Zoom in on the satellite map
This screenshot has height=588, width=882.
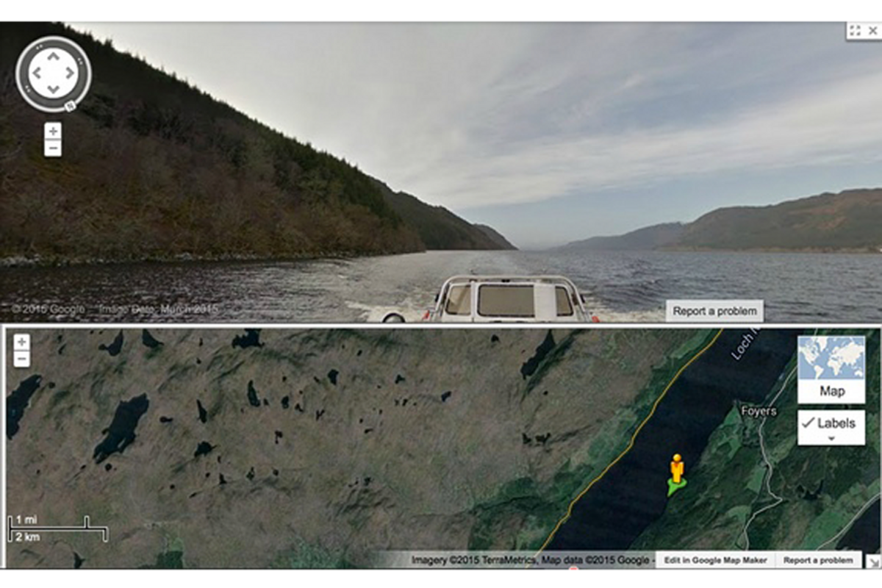(x=21, y=343)
